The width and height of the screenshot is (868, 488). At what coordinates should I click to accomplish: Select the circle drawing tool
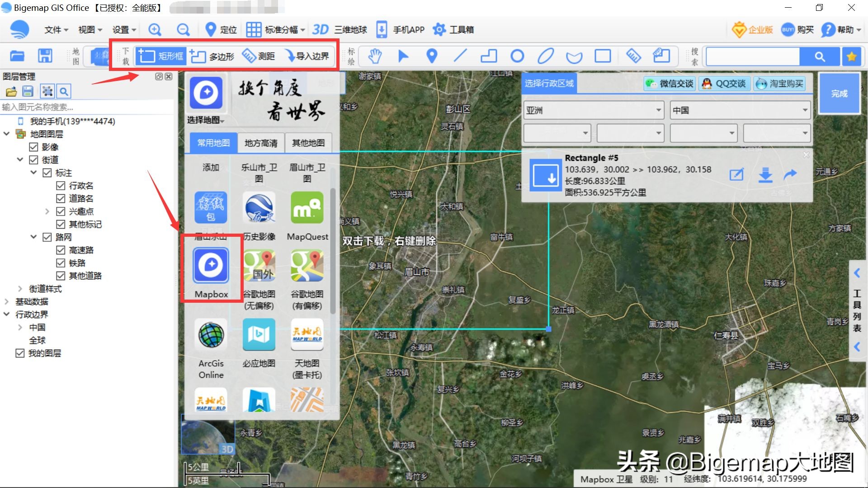517,56
